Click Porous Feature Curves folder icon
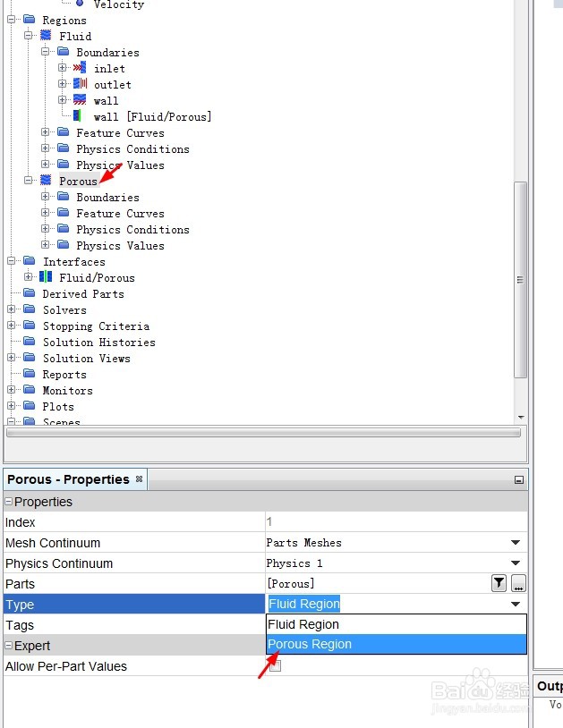This screenshot has height=728, width=563. (x=64, y=213)
